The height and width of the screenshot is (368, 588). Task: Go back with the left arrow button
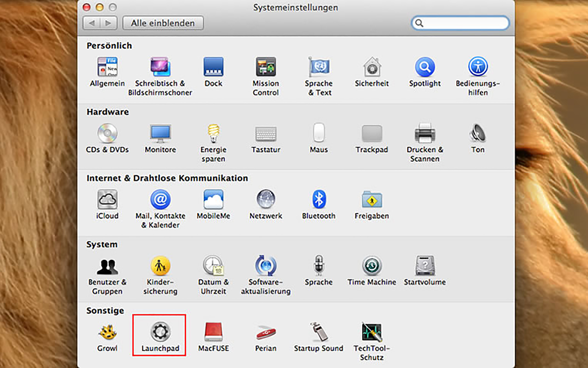92,23
